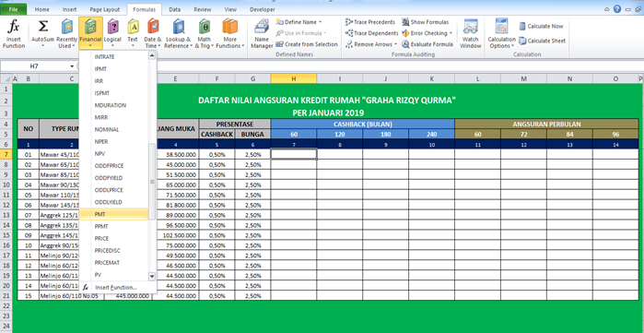644x333 pixels.
Task: Switch to the Developer tab
Action: 262,9
